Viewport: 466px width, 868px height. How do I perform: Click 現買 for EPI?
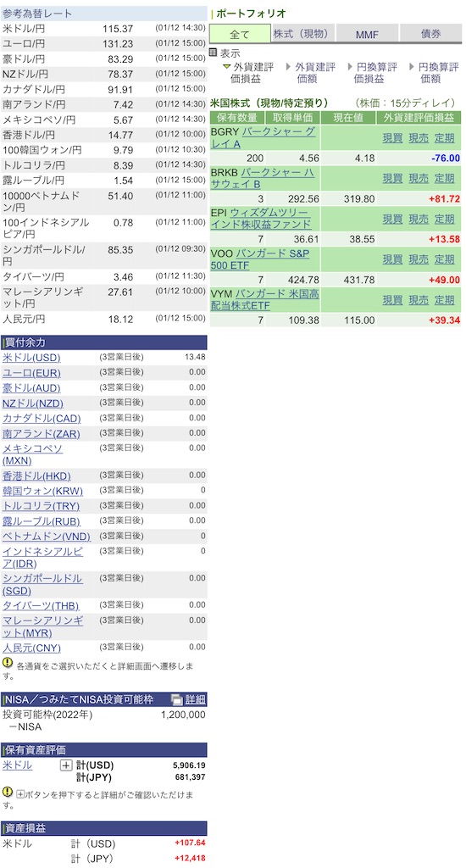tap(392, 219)
